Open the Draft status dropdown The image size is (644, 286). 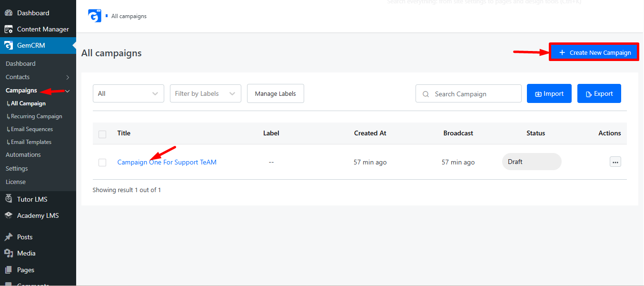[x=532, y=162]
